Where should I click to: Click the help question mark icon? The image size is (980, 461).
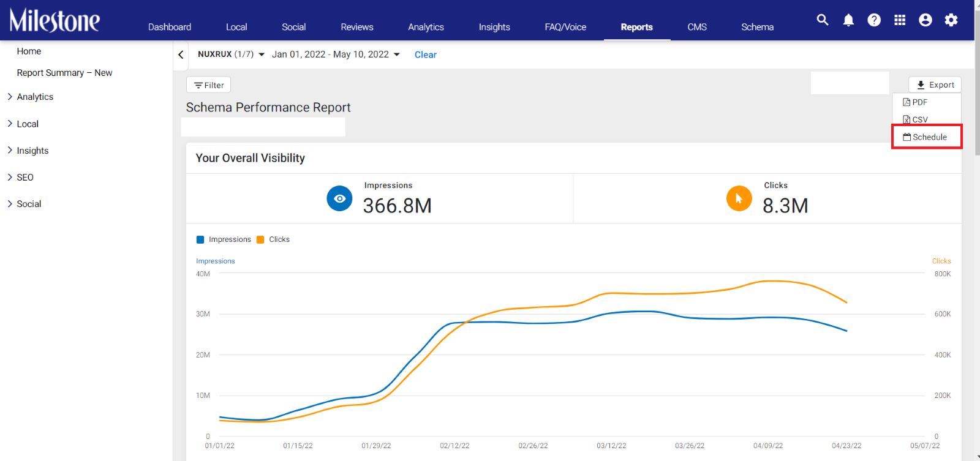point(874,20)
